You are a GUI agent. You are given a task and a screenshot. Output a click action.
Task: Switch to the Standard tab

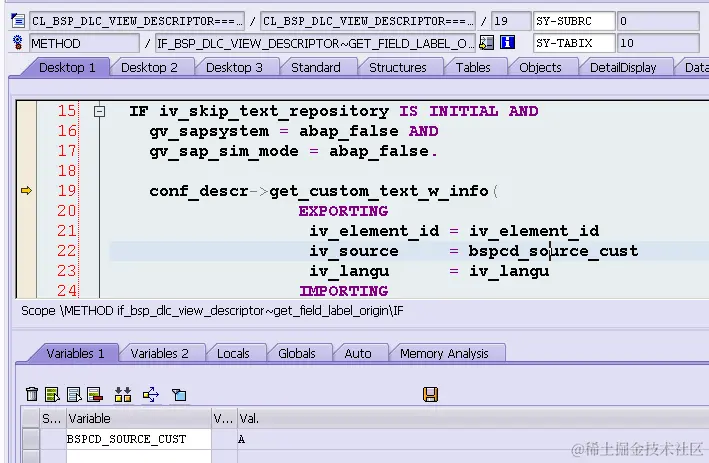[316, 68]
